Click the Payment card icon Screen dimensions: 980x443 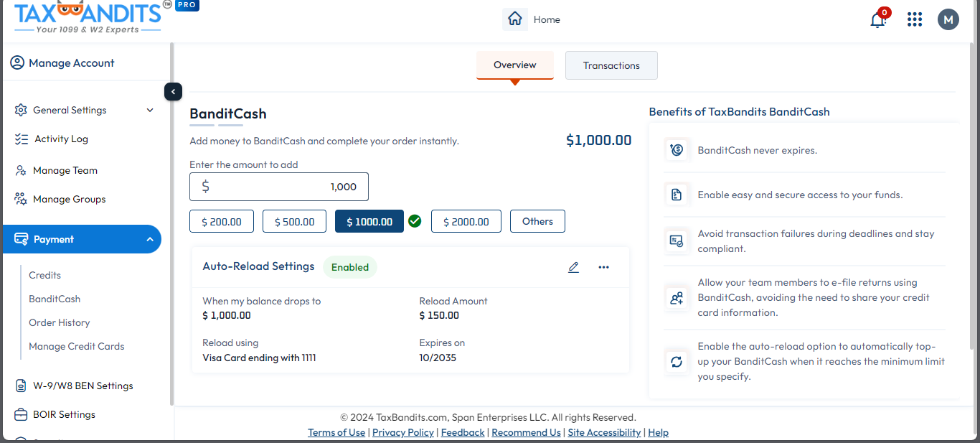tap(22, 239)
